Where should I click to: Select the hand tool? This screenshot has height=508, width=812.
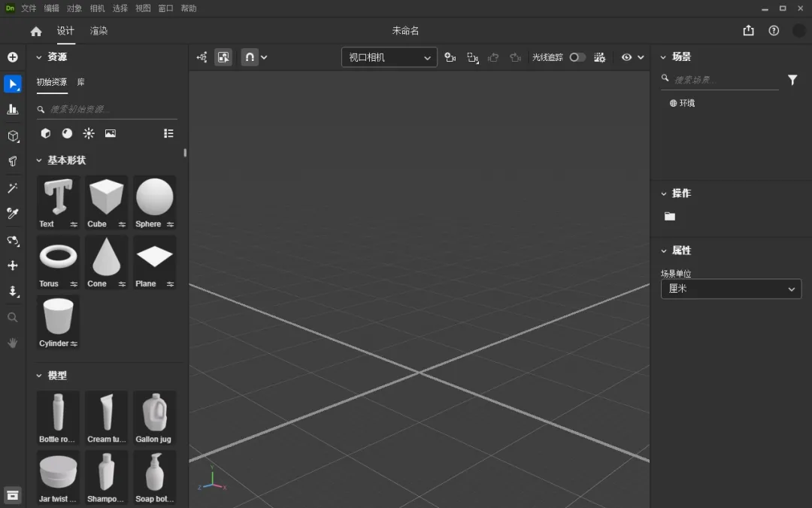click(13, 342)
